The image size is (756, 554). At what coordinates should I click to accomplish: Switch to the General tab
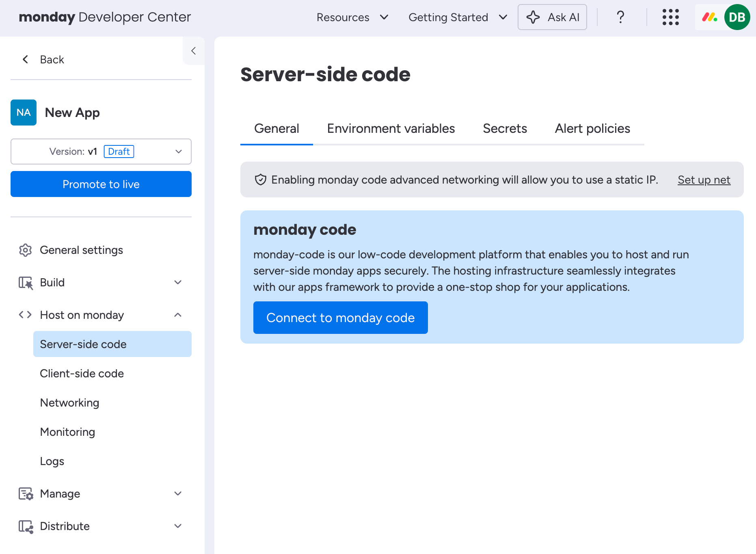click(x=276, y=129)
